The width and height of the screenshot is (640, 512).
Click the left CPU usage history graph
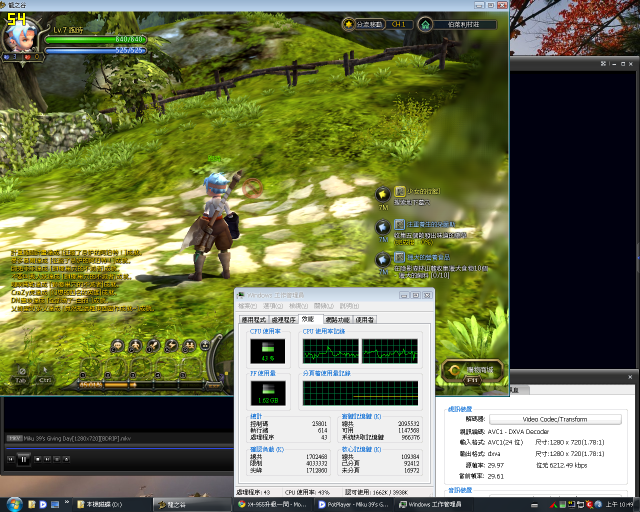point(331,351)
